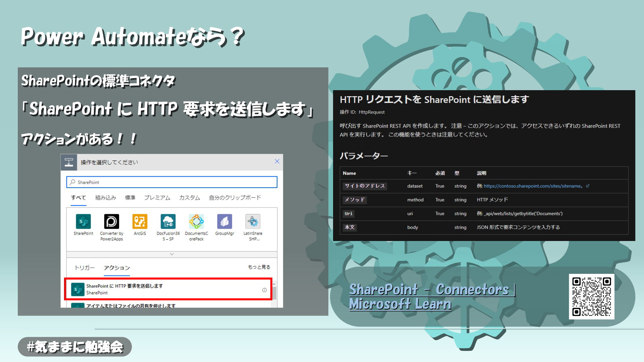
Task: Click the 操作 ID: HttpRequest text
Action: click(x=362, y=112)
